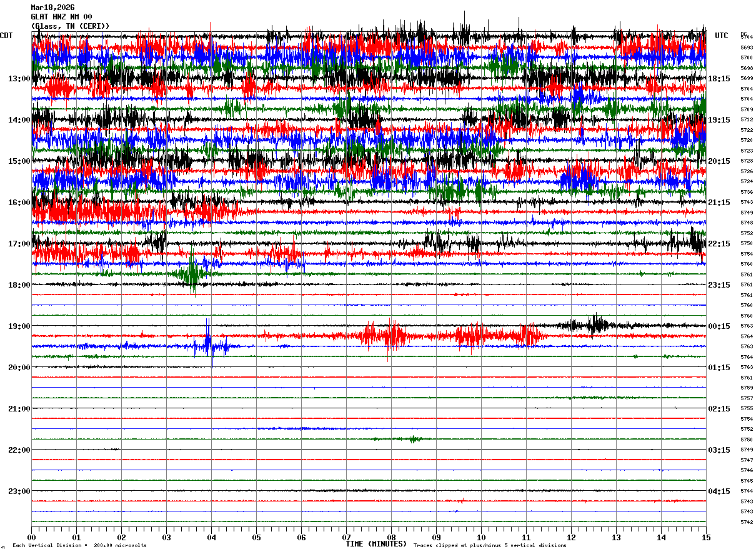The height and width of the screenshot is (554, 756).
Task: Click the '13' minute label on the bottom axis
Action: [616, 537]
